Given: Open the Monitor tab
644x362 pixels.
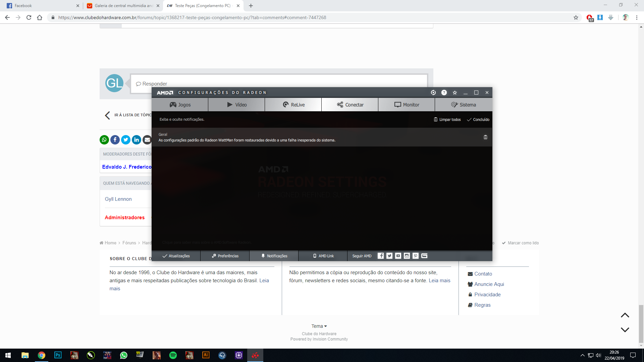Looking at the screenshot, I should pyautogui.click(x=407, y=105).
